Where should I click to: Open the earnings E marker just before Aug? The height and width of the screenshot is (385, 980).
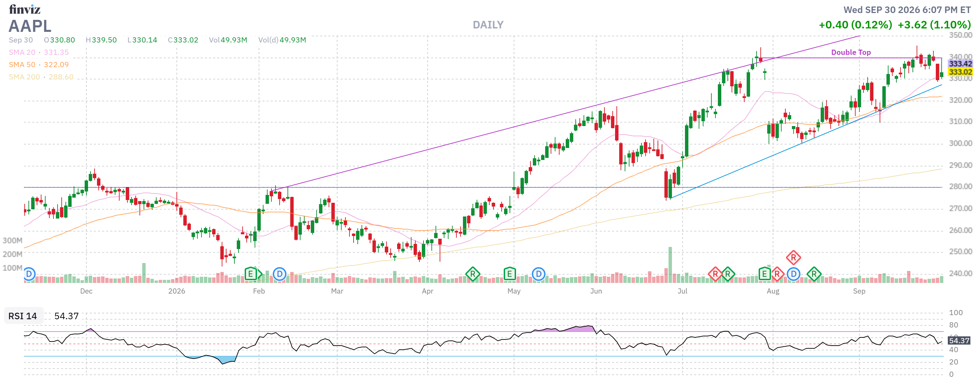(x=764, y=274)
